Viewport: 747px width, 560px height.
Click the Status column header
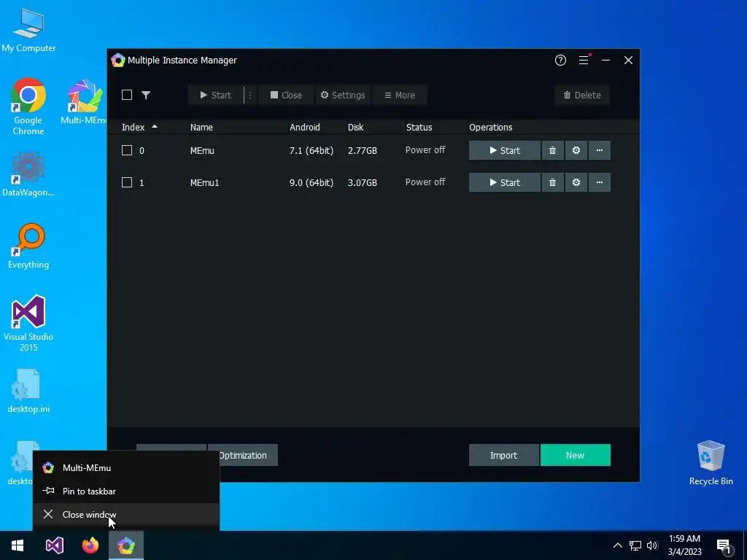coord(419,127)
